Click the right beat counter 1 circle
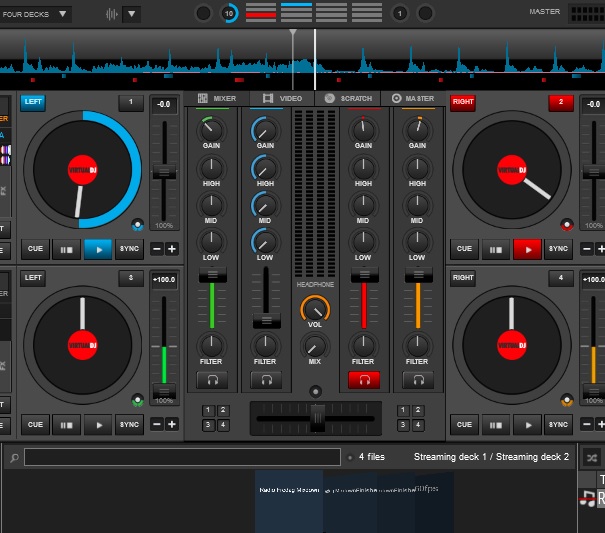Viewport: 605px width, 533px height. coord(400,14)
